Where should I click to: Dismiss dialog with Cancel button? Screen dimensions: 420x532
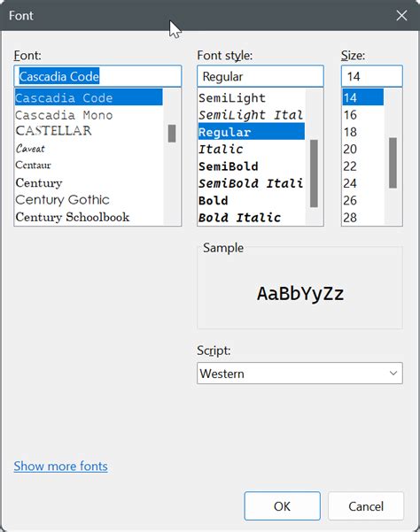(366, 505)
